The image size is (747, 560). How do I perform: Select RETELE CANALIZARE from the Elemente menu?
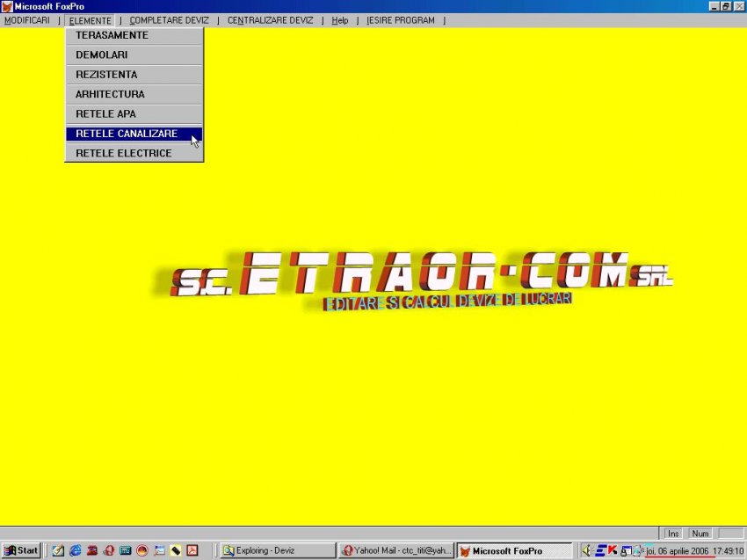click(134, 134)
